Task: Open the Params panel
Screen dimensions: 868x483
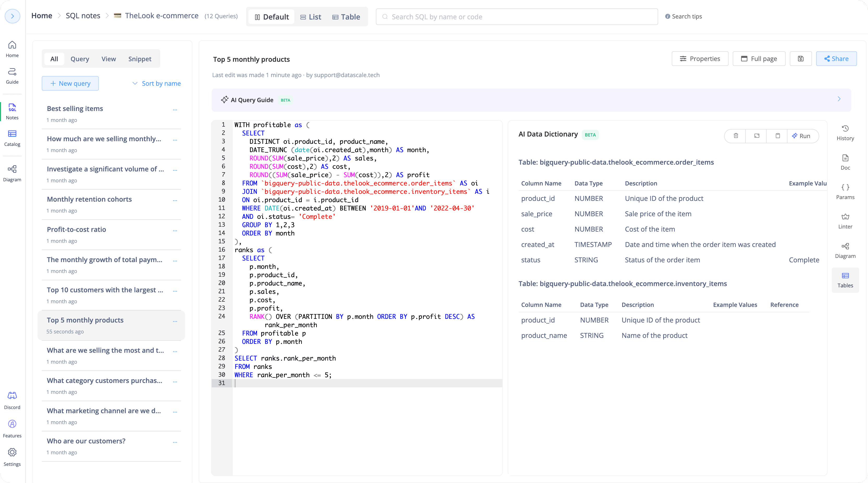Action: pos(845,191)
